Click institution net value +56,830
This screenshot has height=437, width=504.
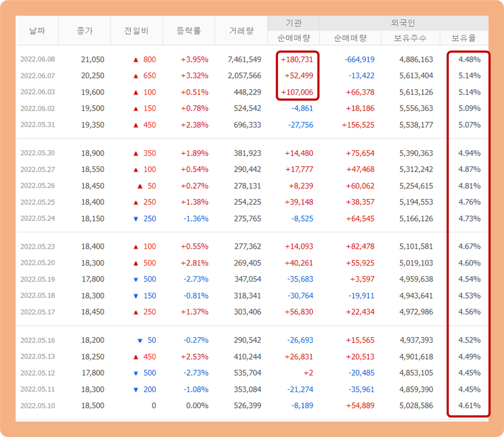point(299,312)
